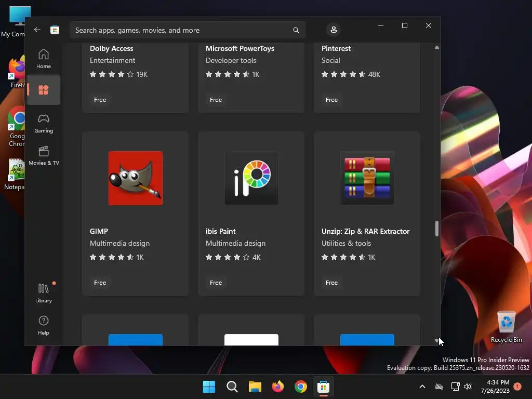This screenshot has width=532, height=399.
Task: Select the Recycle Bin desktop icon
Action: (x=506, y=327)
